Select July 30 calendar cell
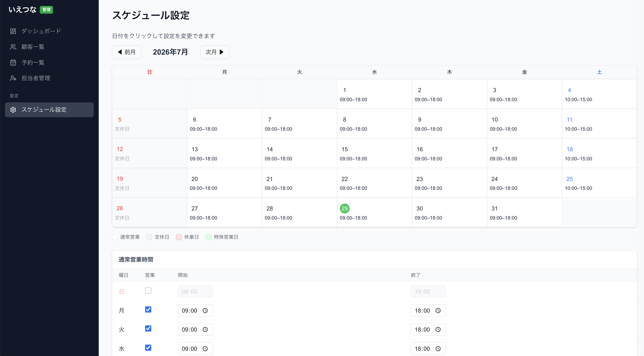The height and width of the screenshot is (356, 644). pyautogui.click(x=449, y=213)
